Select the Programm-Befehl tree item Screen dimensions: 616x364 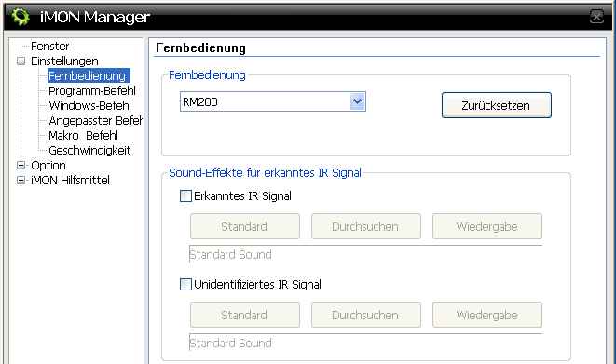pyautogui.click(x=92, y=91)
